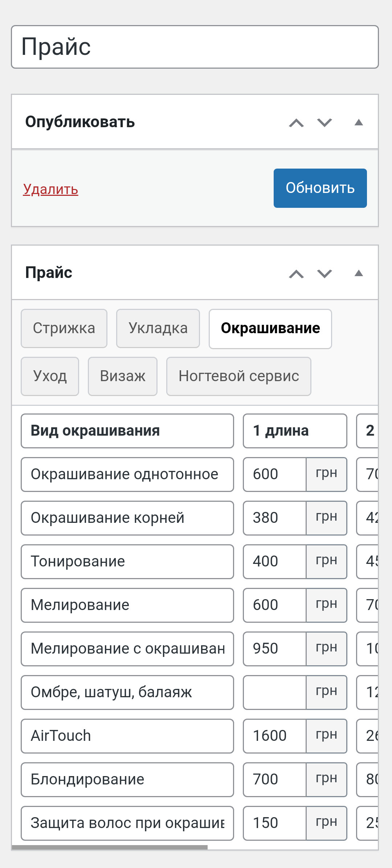This screenshot has height=868, width=392.
Task: Collapse the Опубликовать panel
Action: [x=359, y=122]
